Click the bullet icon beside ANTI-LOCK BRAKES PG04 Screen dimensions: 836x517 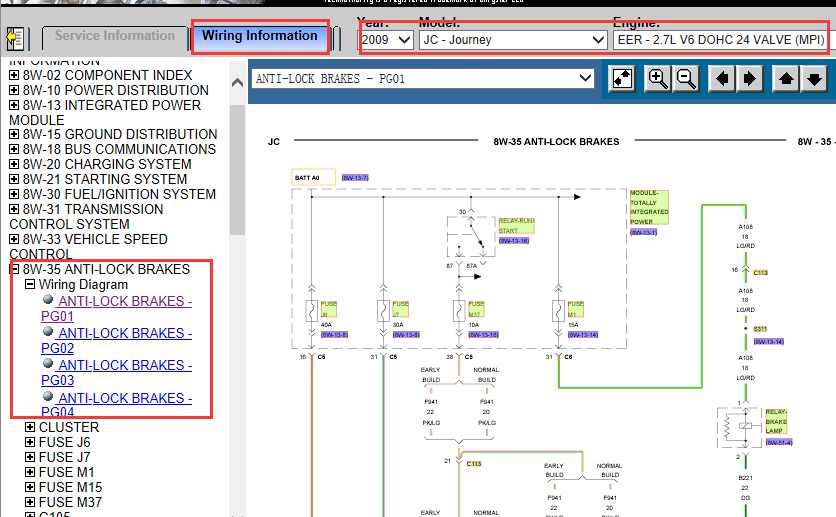tap(48, 396)
